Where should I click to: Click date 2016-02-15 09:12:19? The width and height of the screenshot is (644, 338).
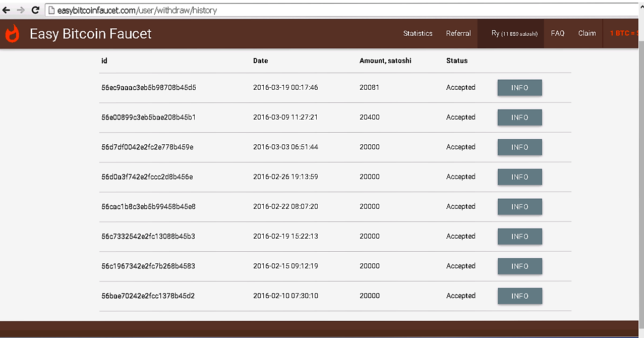[x=285, y=266]
